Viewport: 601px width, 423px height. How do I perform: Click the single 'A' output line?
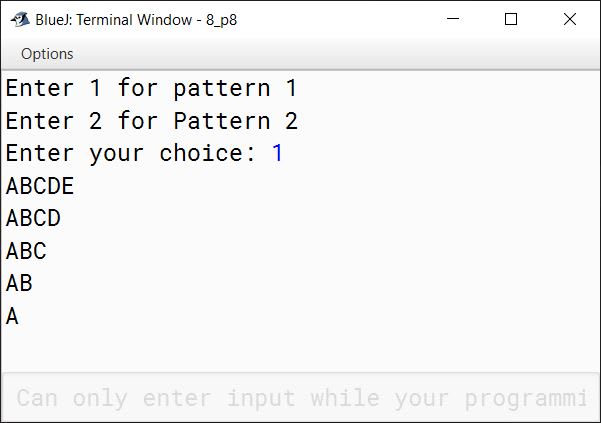click(x=12, y=316)
